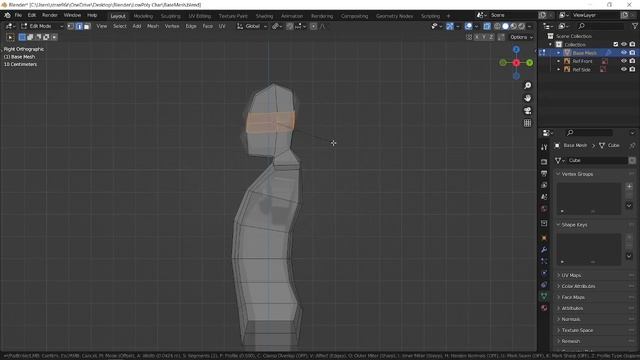Select Ref Side in outliner
Image resolution: width=640 pixels, height=360 pixels.
582,69
